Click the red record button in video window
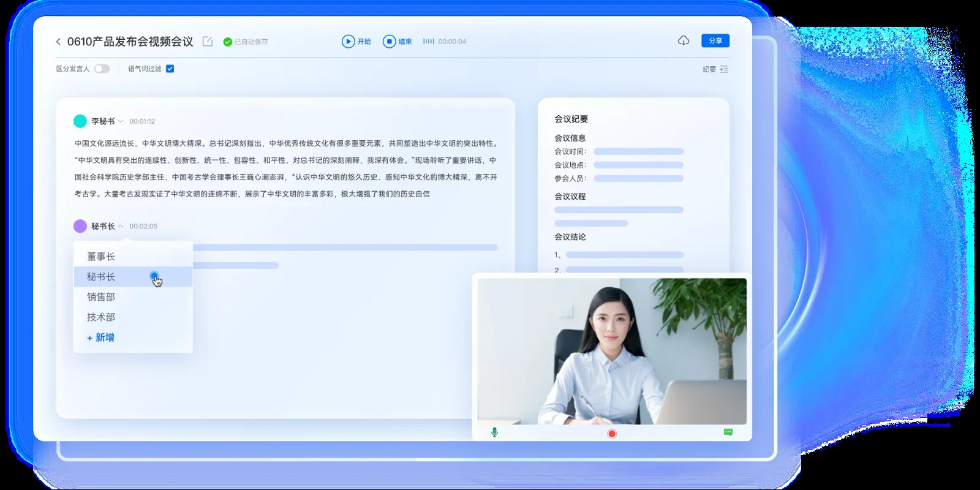 [612, 434]
